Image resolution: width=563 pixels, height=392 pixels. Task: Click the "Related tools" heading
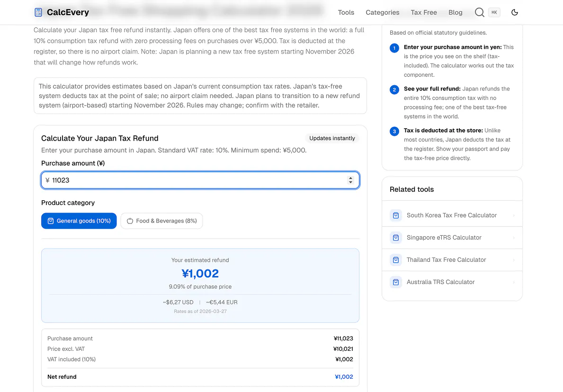pos(411,189)
